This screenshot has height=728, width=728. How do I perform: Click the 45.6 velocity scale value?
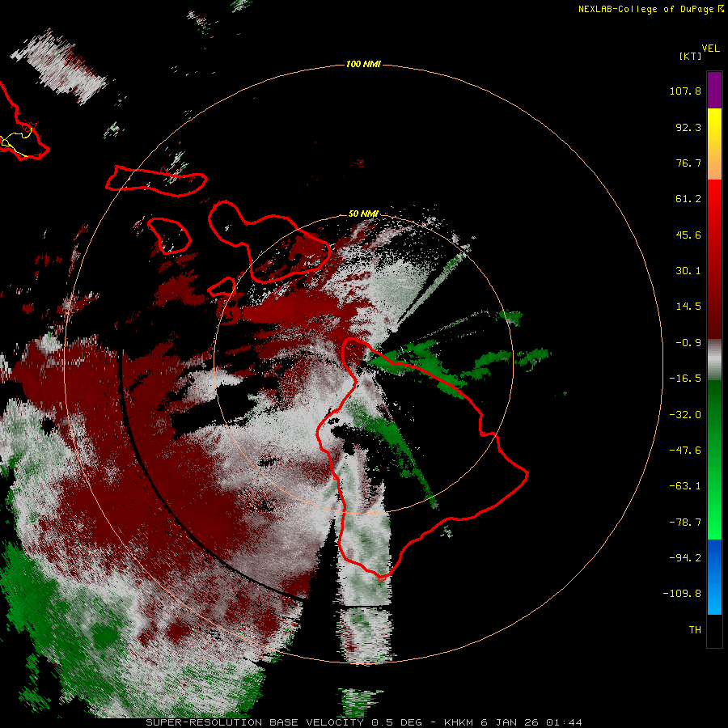point(688,235)
